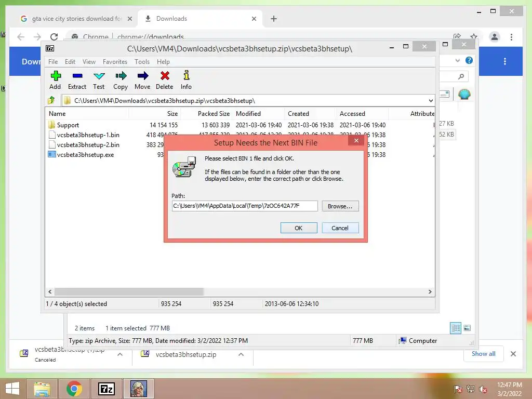The width and height of the screenshot is (532, 399).
Task: Click Show all downloads link
Action: coord(484,354)
